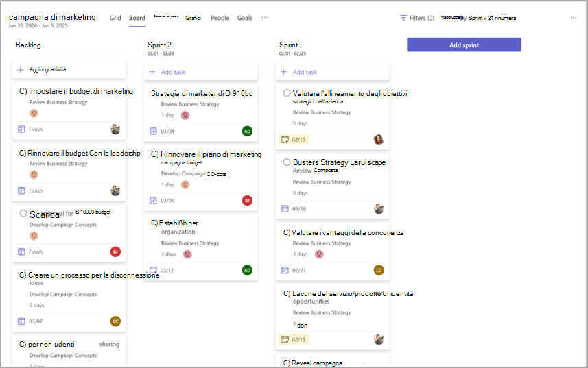This screenshot has height=368, width=588.
Task: Open the group by Sprint dropdown
Action: tap(478, 18)
